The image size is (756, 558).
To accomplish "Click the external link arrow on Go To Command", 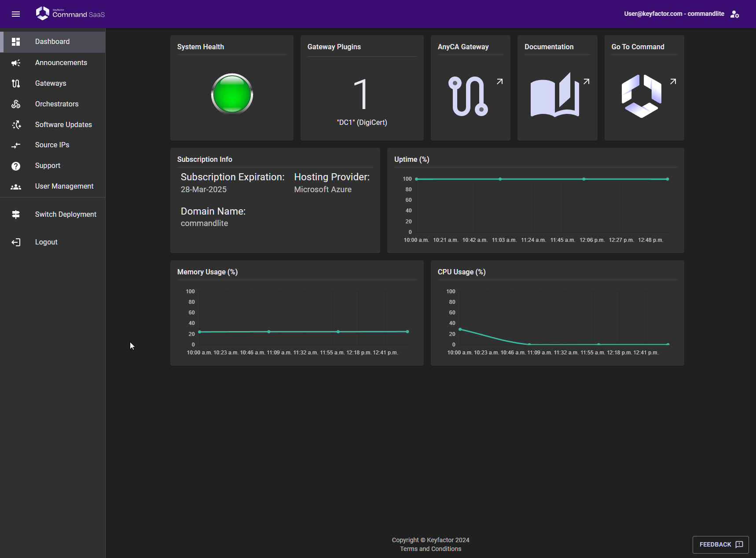I will (673, 82).
